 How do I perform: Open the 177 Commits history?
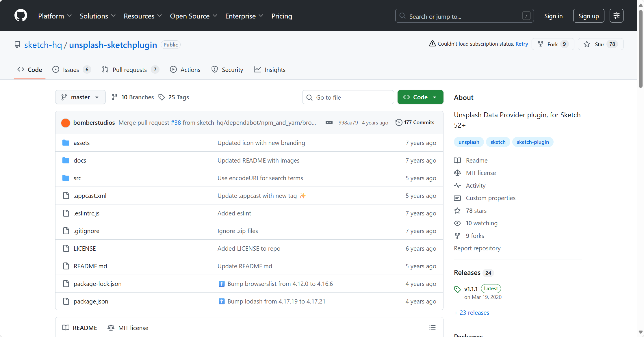pyautogui.click(x=415, y=122)
